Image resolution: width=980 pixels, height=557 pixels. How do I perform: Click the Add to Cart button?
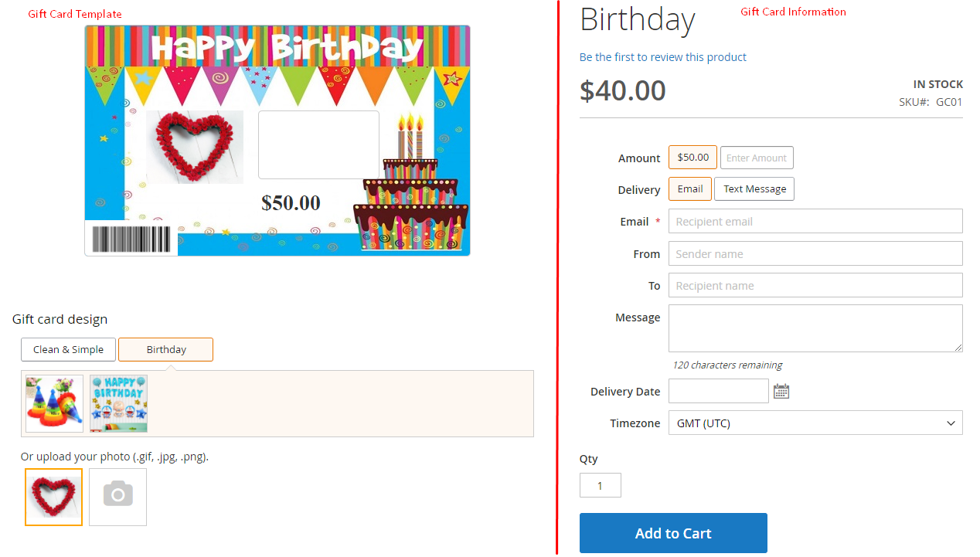point(673,533)
